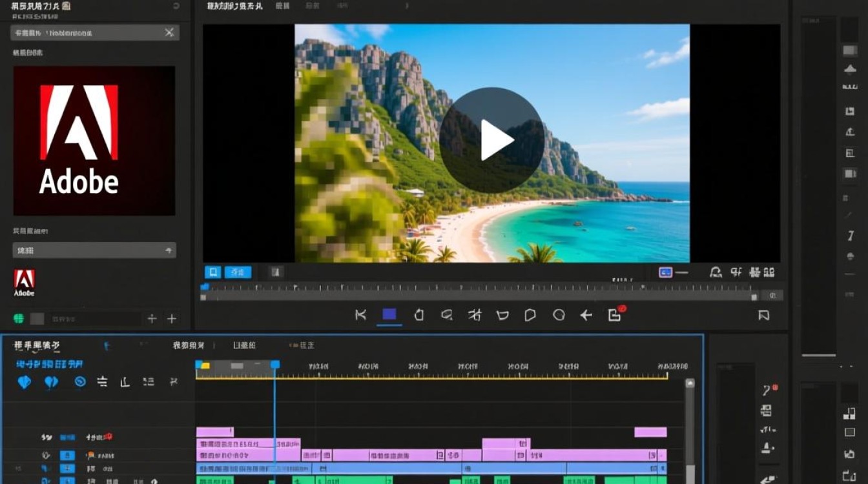Click the export icon with red badge
Image resolution: width=868 pixels, height=484 pixels.
click(x=615, y=314)
